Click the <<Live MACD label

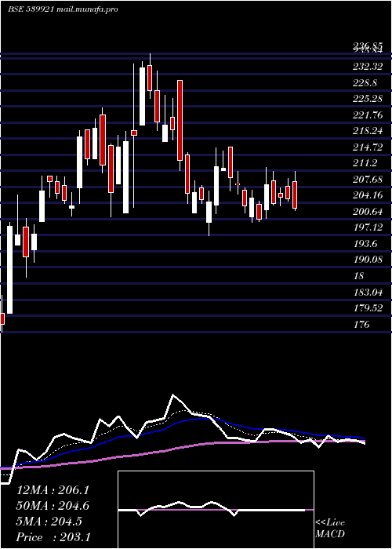(330, 529)
